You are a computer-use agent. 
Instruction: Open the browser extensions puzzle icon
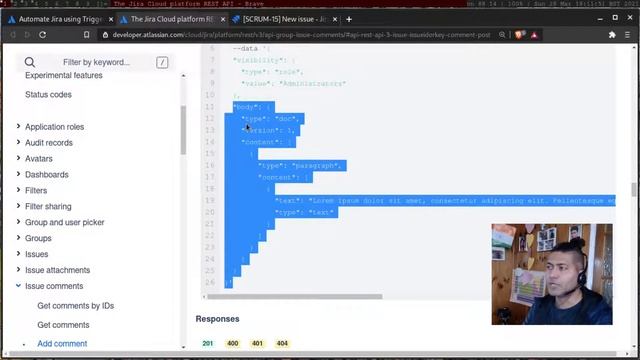point(612,35)
